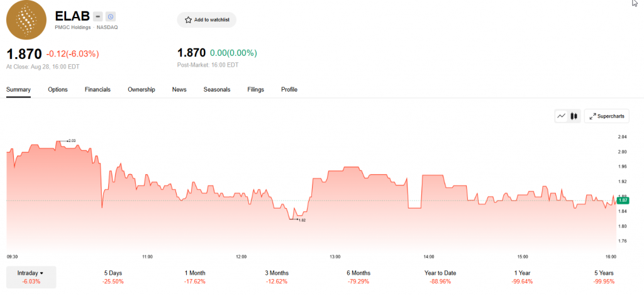Click the -0.12(-6.03%) change value
The image size is (644, 296).
coord(73,54)
